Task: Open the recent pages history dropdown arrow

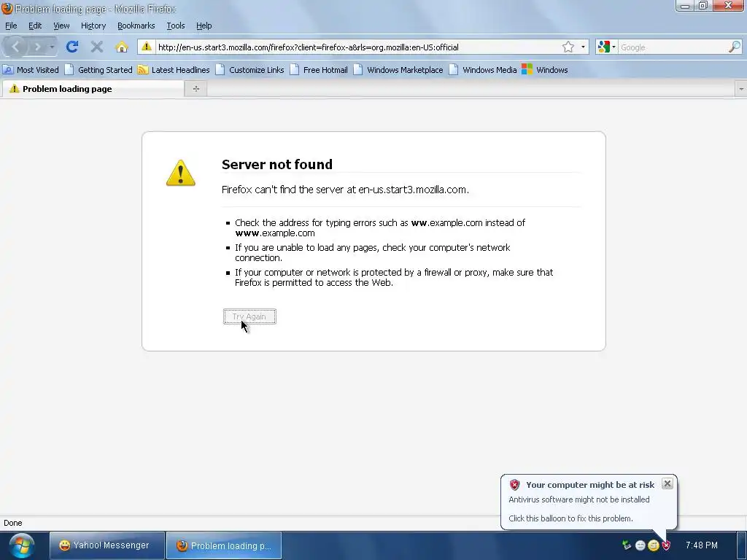Action: [52, 47]
